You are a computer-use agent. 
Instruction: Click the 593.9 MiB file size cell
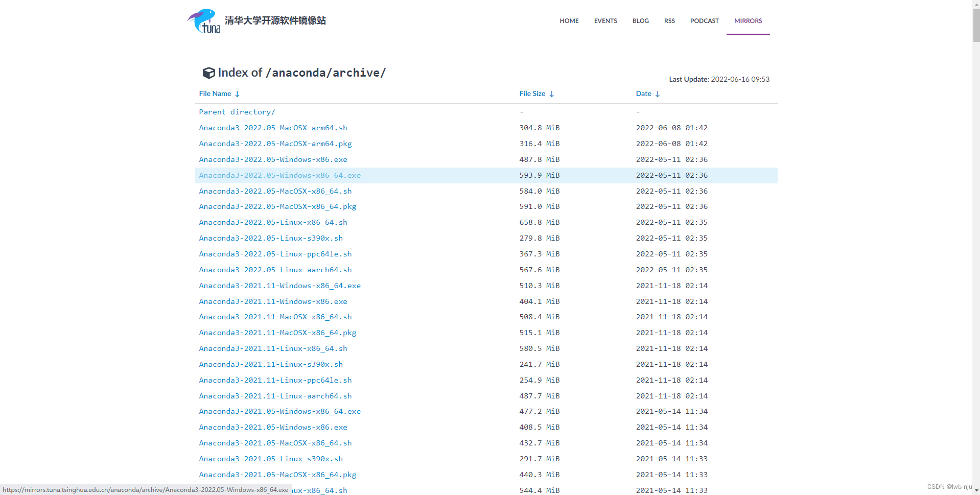[540, 175]
